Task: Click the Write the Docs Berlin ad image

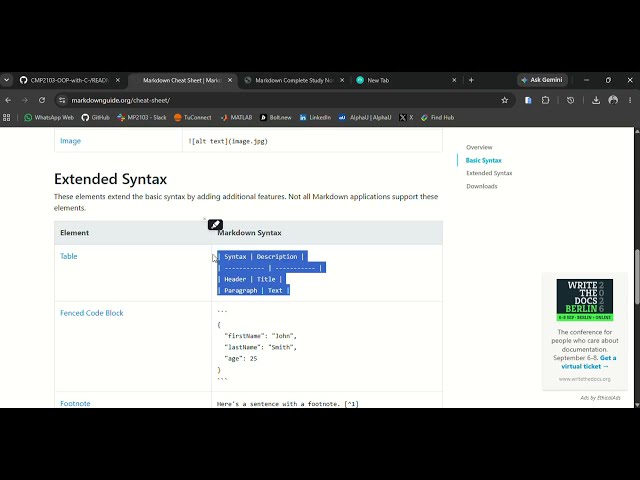Action: coord(584,300)
